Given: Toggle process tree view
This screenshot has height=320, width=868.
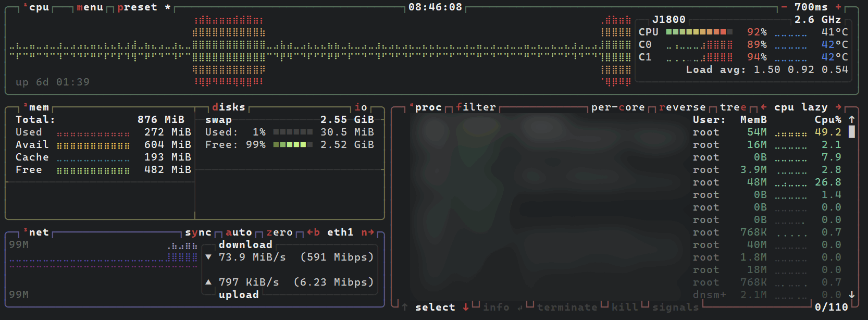Looking at the screenshot, I should point(733,107).
